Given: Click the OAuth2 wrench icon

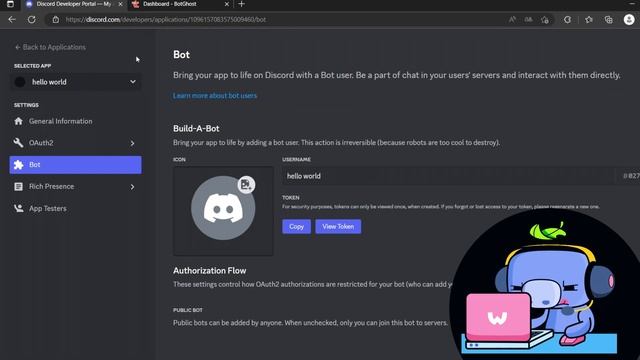Looking at the screenshot, I should (18, 143).
